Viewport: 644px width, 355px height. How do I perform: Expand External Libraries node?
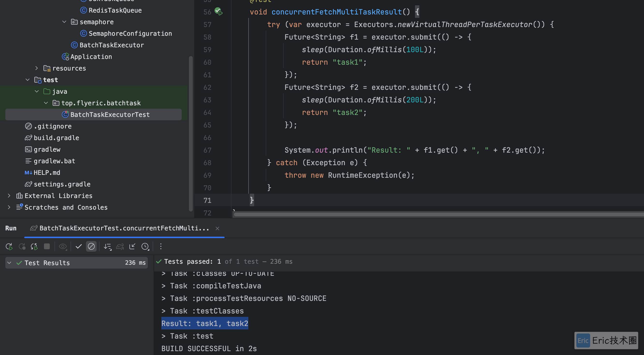pyautogui.click(x=9, y=196)
